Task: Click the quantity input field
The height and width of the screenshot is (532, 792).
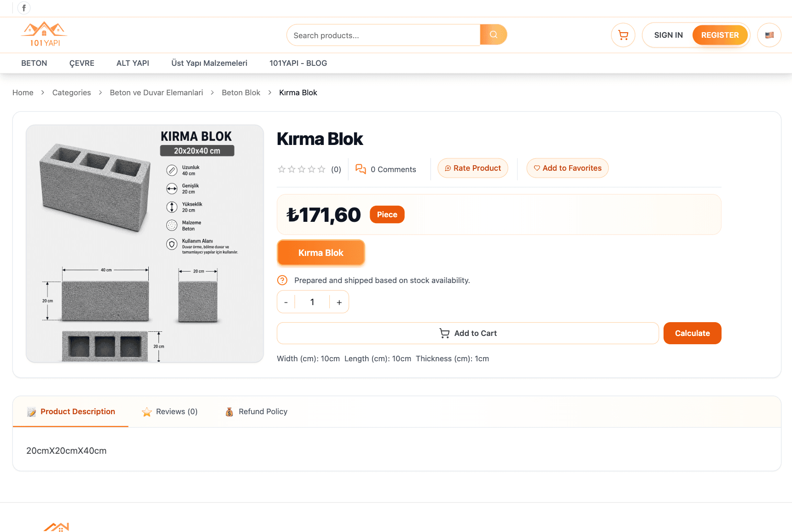Action: (x=312, y=302)
